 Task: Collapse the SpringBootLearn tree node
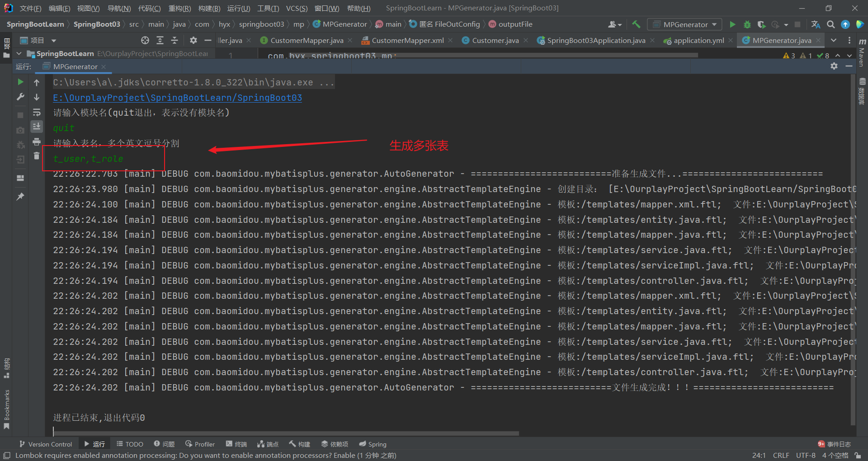pyautogui.click(x=19, y=54)
